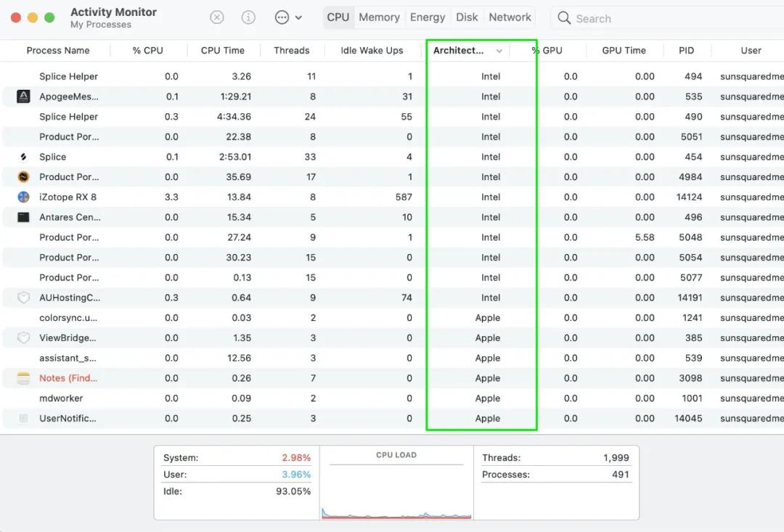Click the User 3.96% value
Image resolution: width=784 pixels, height=532 pixels.
pos(296,474)
